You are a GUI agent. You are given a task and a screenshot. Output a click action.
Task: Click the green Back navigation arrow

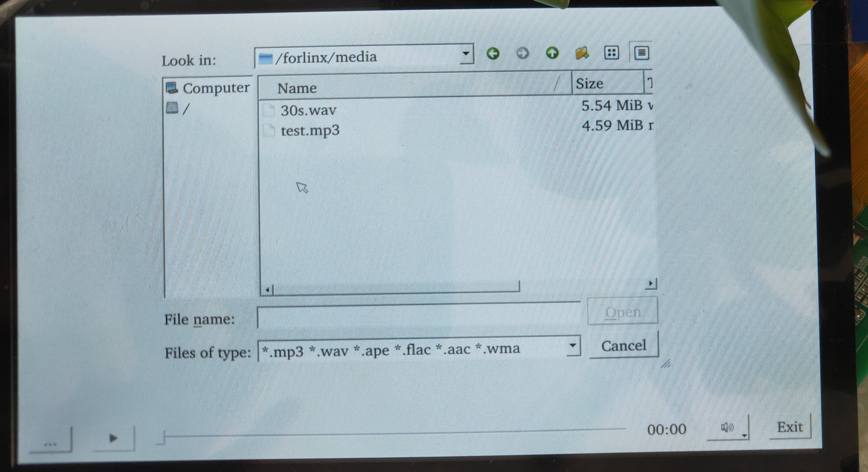(x=493, y=54)
